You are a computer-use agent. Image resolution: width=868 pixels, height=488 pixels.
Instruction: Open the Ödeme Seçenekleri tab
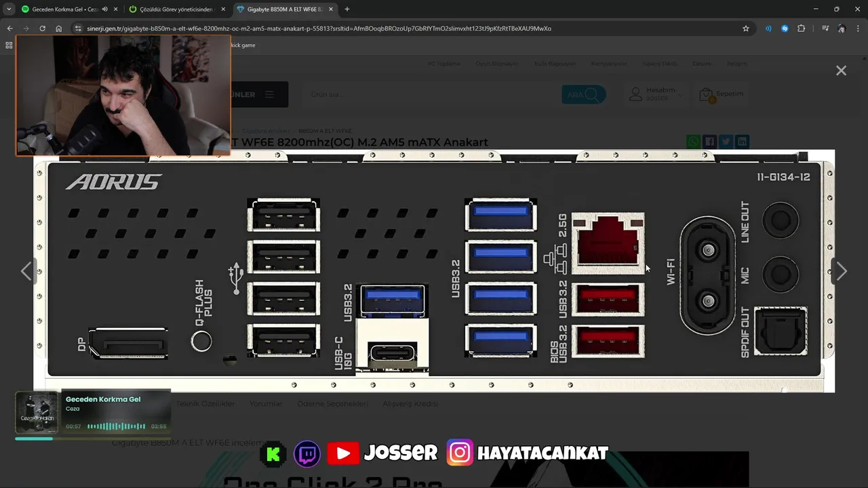[333, 403]
